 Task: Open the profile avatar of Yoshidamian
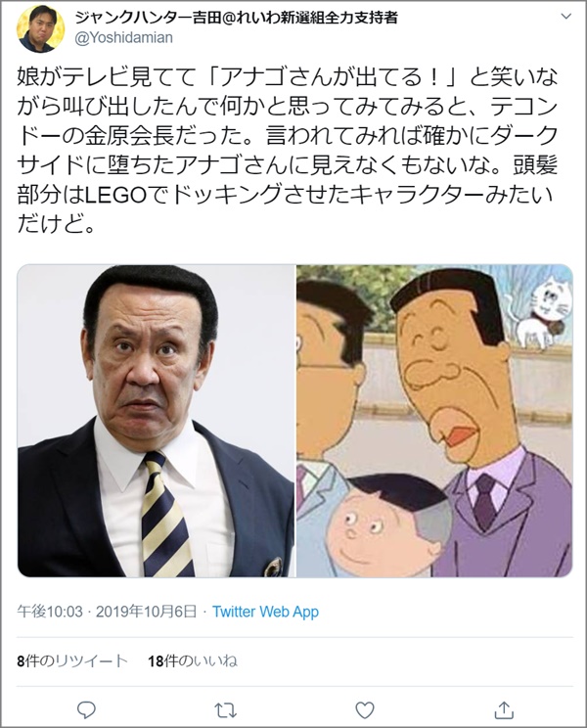click(40, 27)
